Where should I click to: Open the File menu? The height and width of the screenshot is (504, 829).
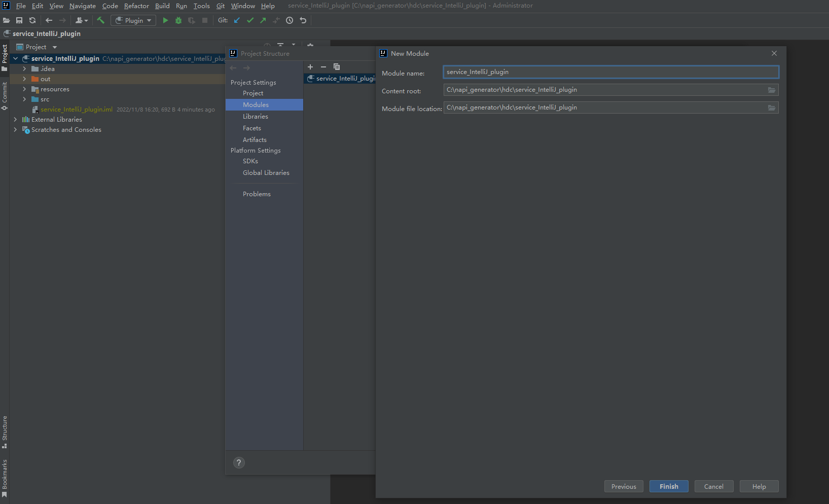pyautogui.click(x=21, y=6)
